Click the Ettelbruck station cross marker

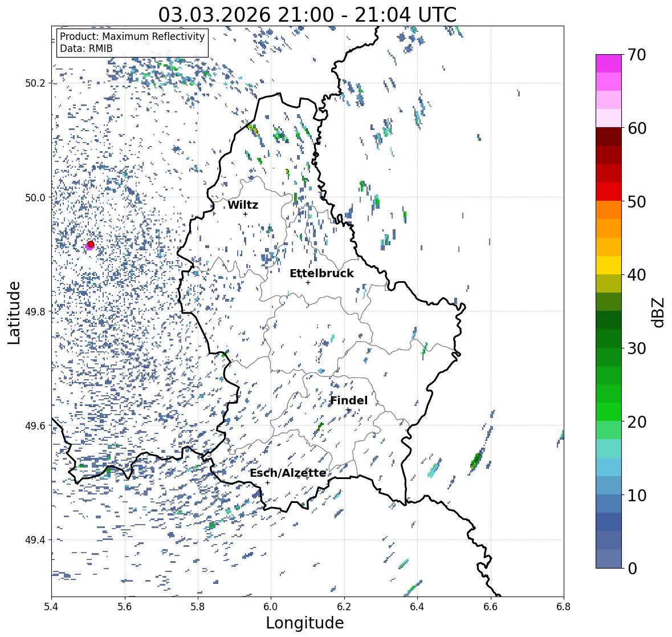click(x=308, y=282)
